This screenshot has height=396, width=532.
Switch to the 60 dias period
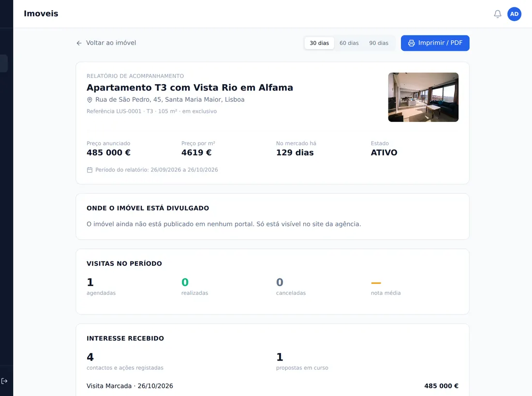point(349,43)
